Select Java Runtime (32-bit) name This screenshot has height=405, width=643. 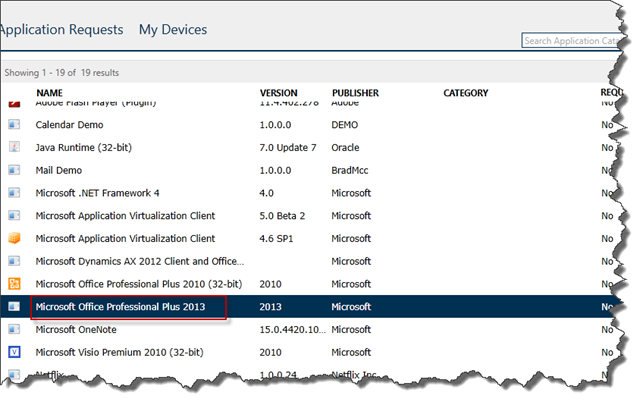(x=84, y=148)
